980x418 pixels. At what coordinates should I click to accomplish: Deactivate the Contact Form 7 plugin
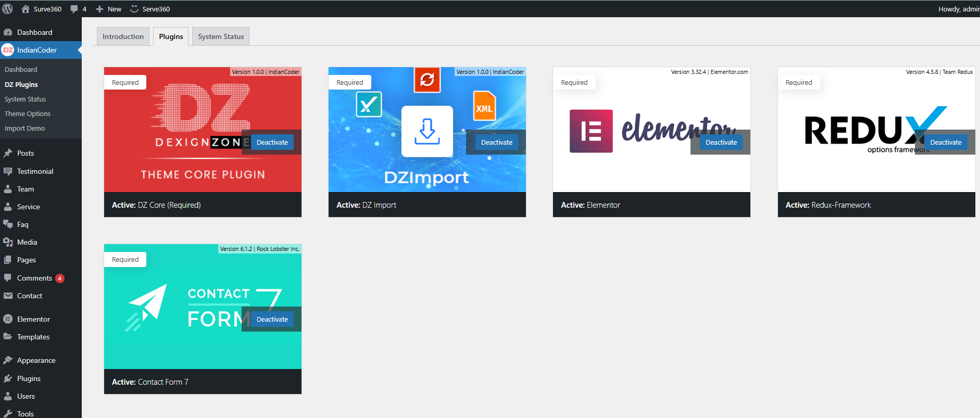(272, 319)
